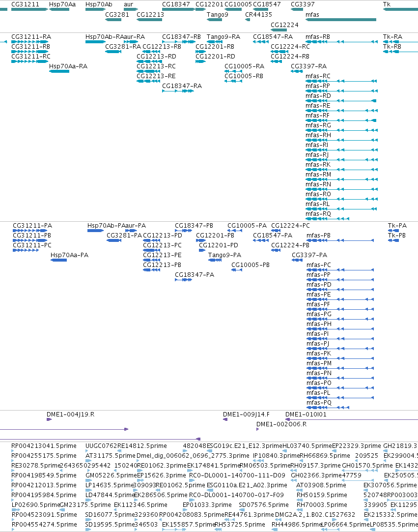
Task: Select protein CG12224-PB label
Action: click(x=290, y=245)
